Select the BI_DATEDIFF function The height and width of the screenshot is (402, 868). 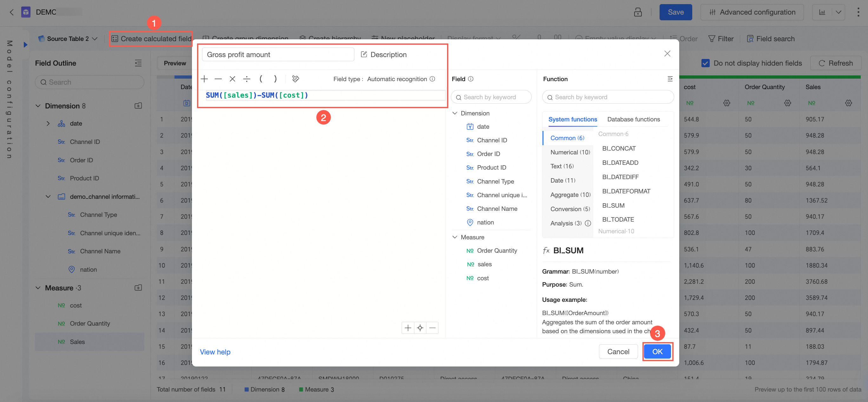[620, 177]
